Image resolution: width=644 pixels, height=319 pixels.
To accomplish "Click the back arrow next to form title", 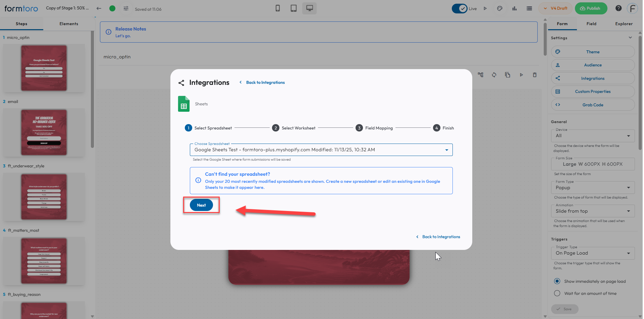I will click(x=99, y=8).
